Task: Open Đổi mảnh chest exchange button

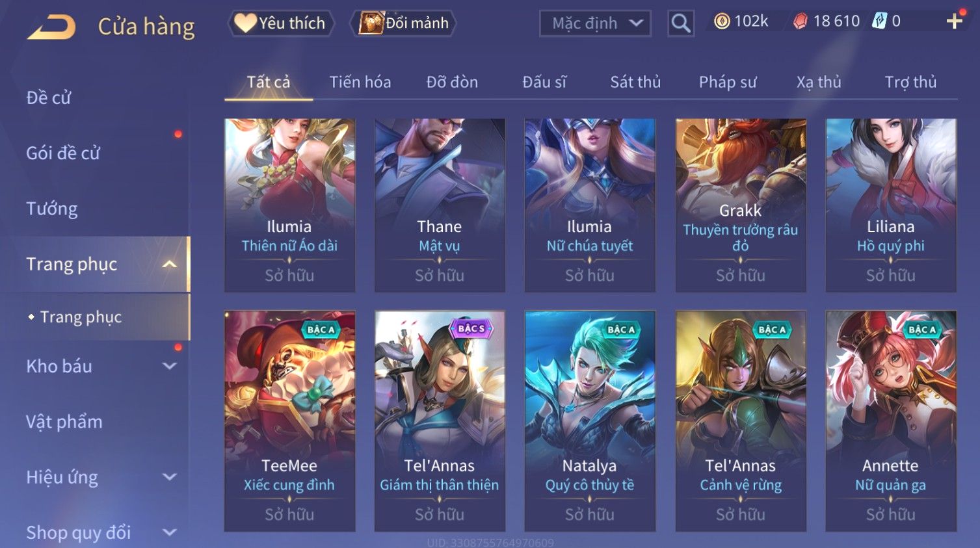Action: point(403,23)
